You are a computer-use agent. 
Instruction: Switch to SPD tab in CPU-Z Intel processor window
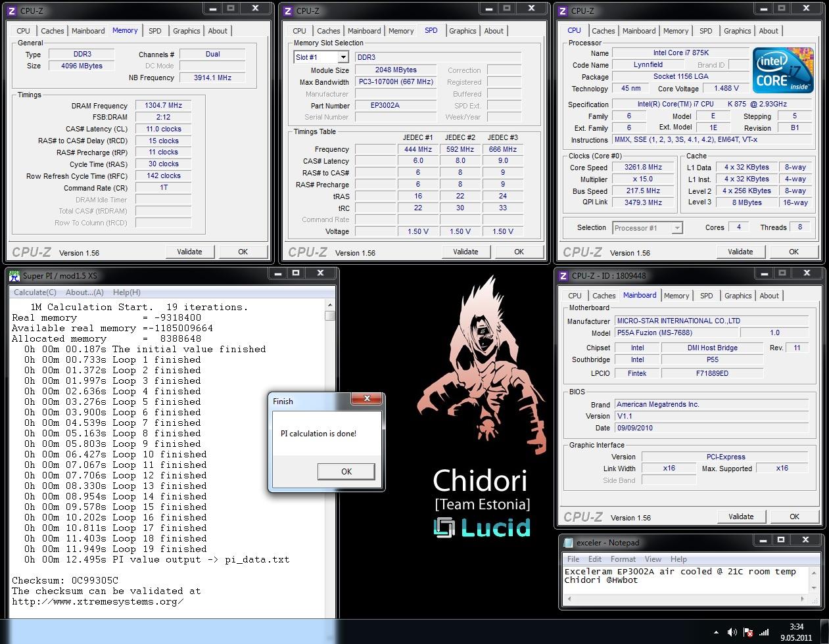(x=706, y=31)
